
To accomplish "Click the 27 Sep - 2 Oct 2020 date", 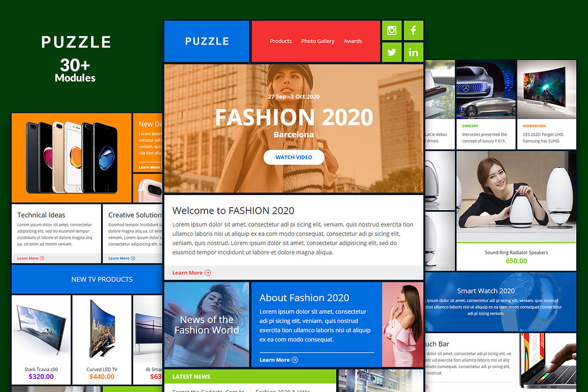I will 294,97.
